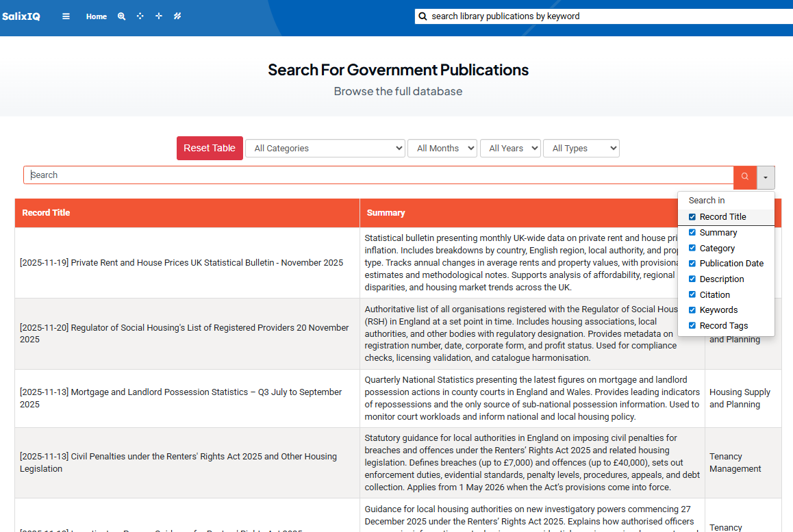Image resolution: width=793 pixels, height=532 pixels.
Task: Expand the All Months dropdown
Action: click(x=442, y=149)
